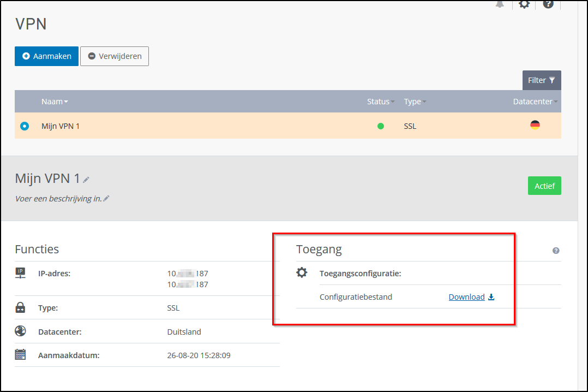Viewport: 588px width, 392px height.
Task: Click the notification bell icon
Action: (x=500, y=4)
